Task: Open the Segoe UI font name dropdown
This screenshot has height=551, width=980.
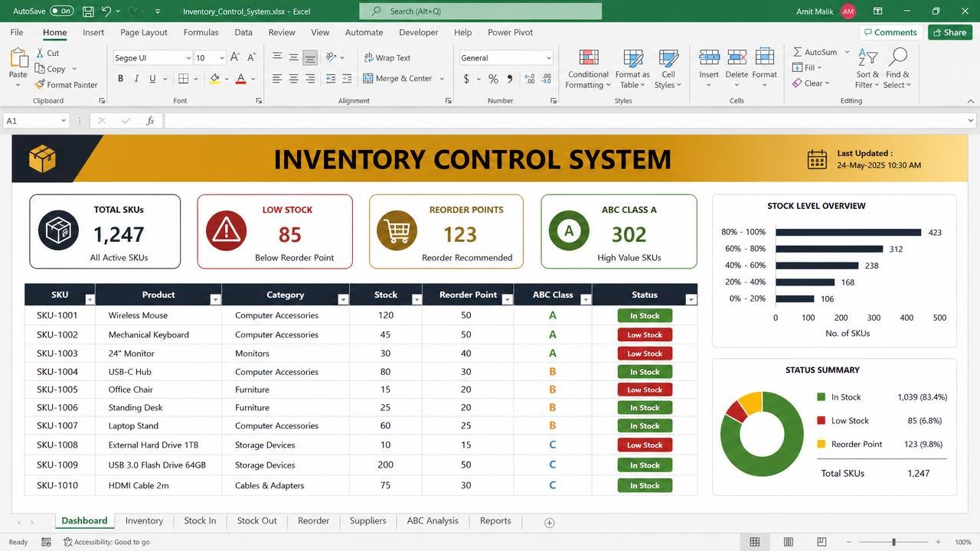Action: coord(188,58)
